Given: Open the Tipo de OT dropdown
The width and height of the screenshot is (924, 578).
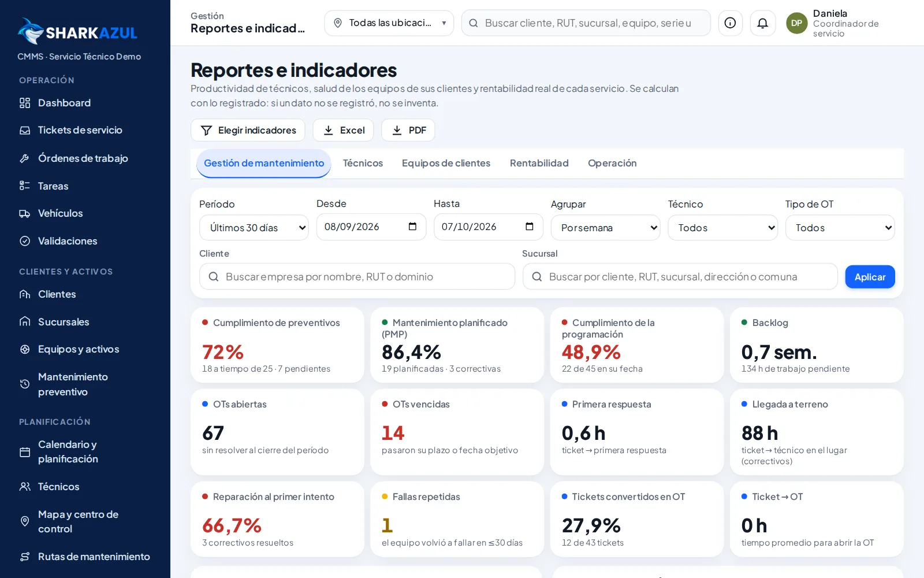Looking at the screenshot, I should 840,228.
